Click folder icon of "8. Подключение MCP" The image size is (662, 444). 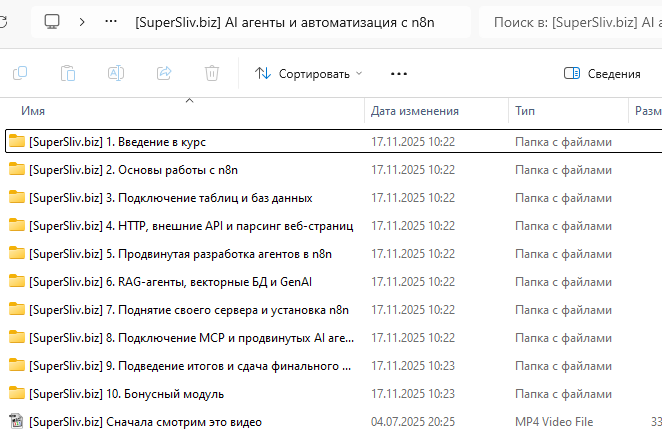17,337
